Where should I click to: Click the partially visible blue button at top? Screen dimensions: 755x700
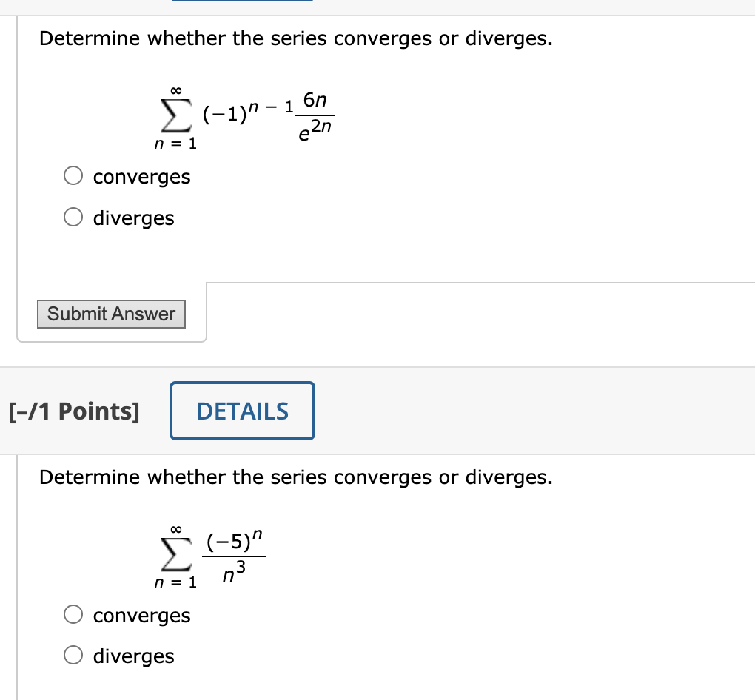tap(242, 2)
